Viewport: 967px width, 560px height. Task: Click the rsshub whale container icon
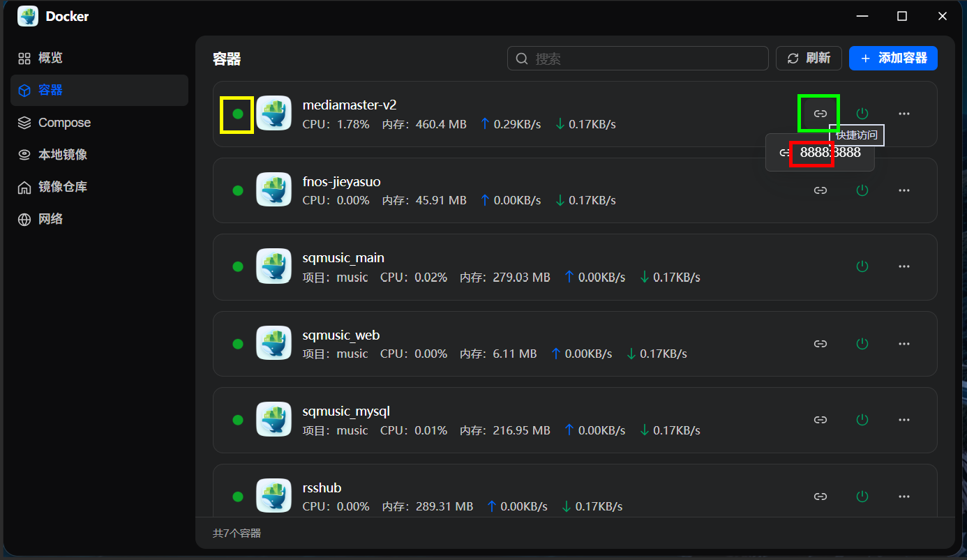point(273,497)
